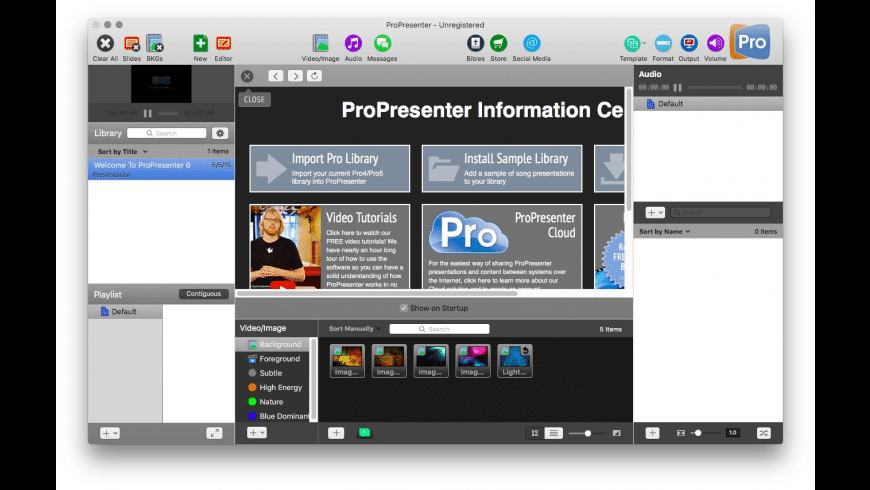870x490 pixels.
Task: Open the Audio bin toolbar icon
Action: [x=353, y=43]
